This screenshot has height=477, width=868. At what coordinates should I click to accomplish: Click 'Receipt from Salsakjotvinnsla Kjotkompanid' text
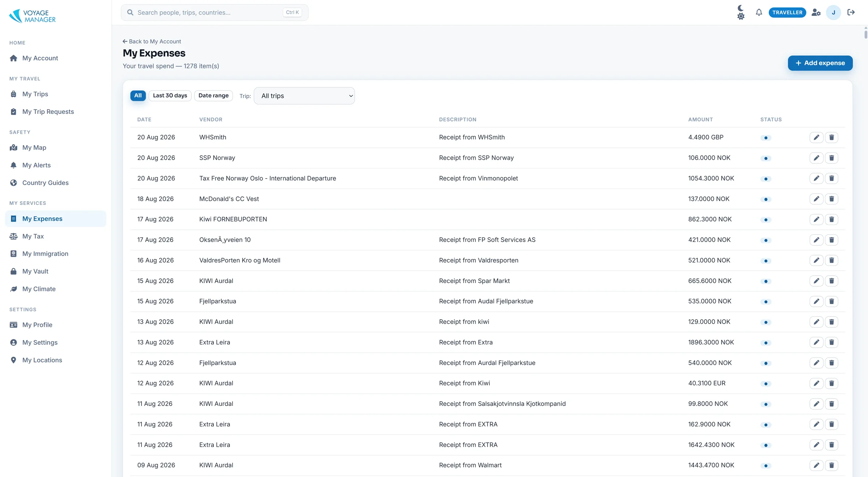coord(502,404)
